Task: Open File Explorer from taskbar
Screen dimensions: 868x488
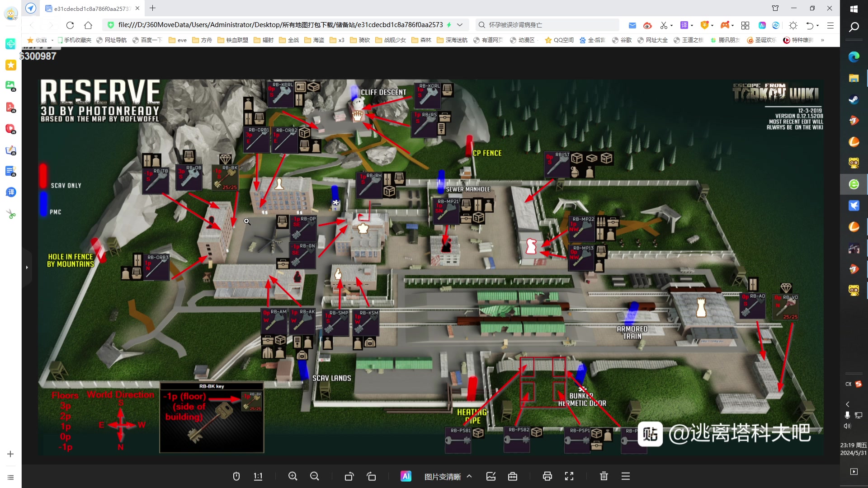Action: click(x=854, y=78)
